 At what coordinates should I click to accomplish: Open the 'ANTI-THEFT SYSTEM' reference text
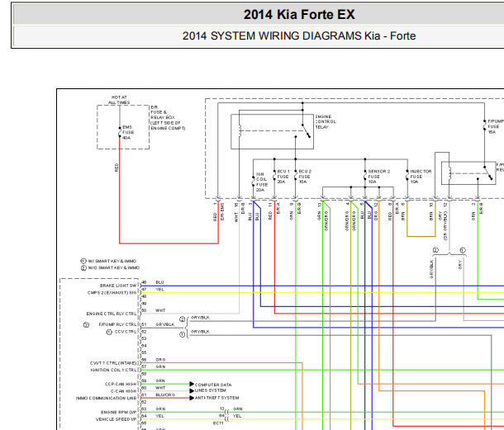click(217, 398)
